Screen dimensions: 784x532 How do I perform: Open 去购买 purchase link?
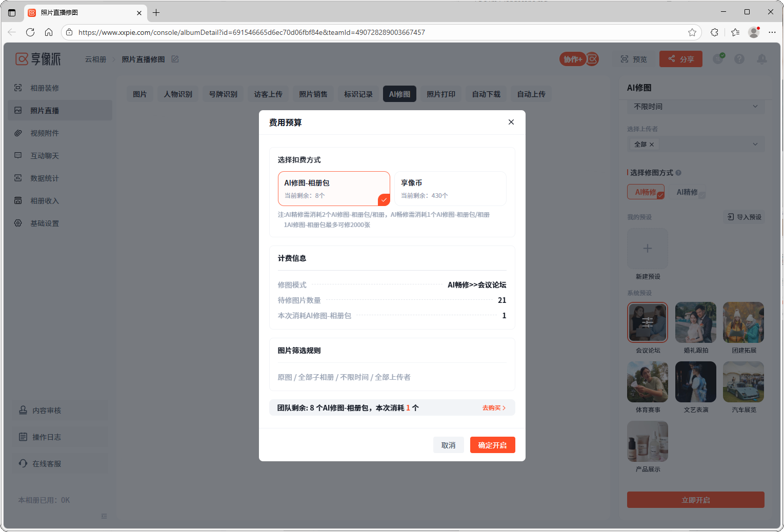(x=493, y=408)
